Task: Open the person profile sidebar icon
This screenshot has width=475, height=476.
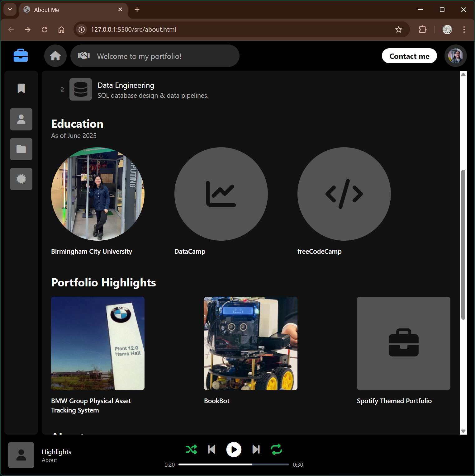Action: coord(21,119)
